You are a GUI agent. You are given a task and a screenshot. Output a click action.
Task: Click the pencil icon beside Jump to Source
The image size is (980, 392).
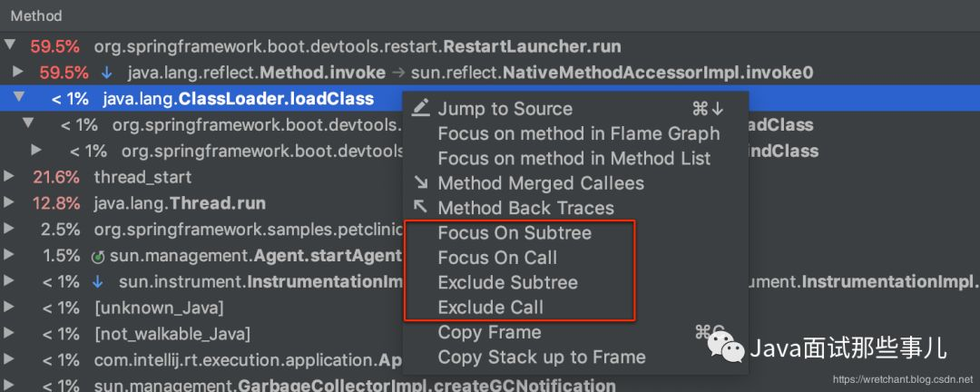coord(421,108)
